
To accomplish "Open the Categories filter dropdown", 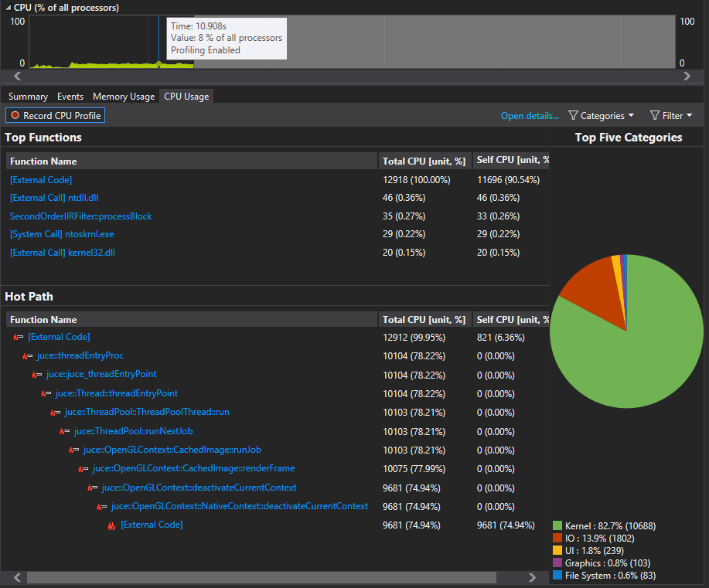I will tap(601, 115).
